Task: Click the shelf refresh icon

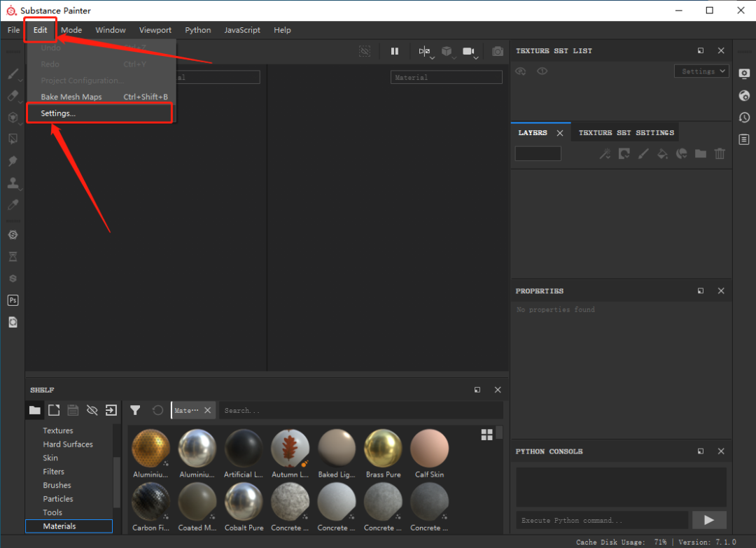Action: (157, 410)
